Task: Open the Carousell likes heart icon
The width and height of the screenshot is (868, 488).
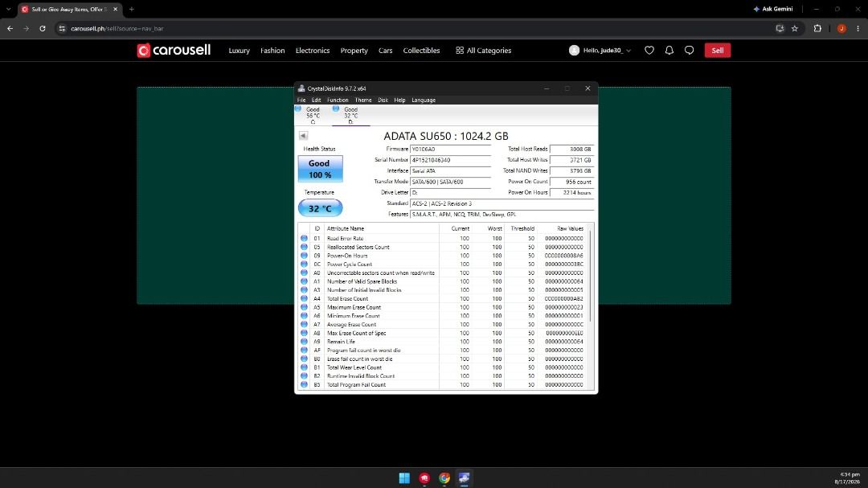Action: [x=649, y=51]
